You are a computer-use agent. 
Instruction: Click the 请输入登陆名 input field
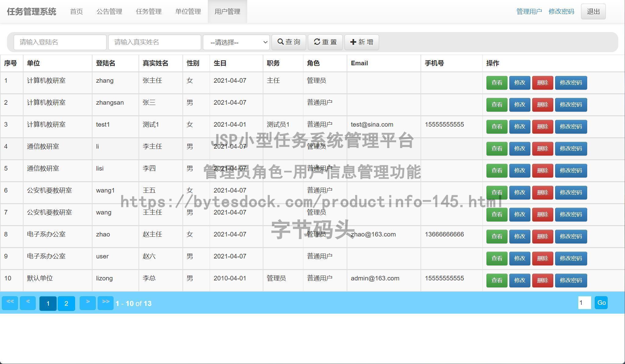[x=60, y=42]
